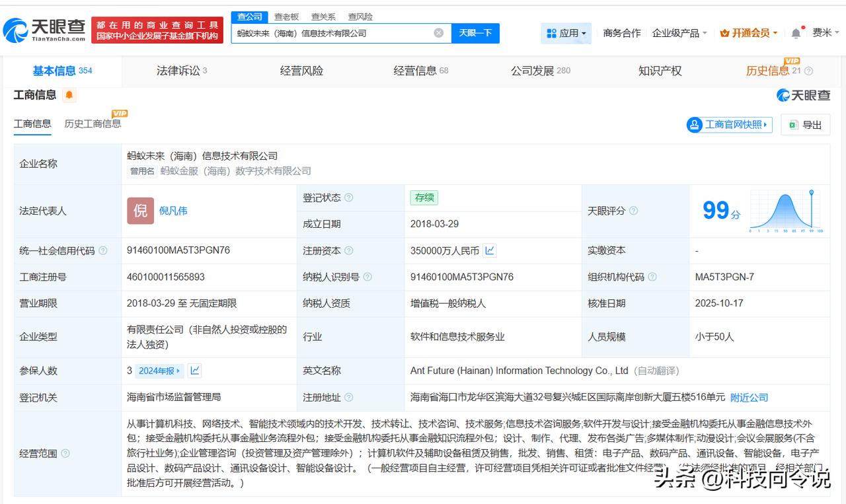The width and height of the screenshot is (846, 504).
Task: Click the orange alert bell beside 工商信息
Action: 69,96
